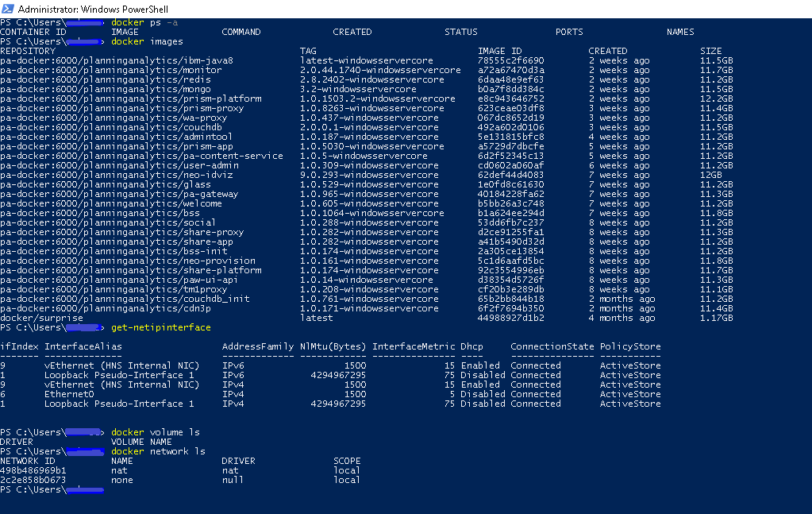Click the CREATED column header text
This screenshot has height=514, width=812.
point(352,31)
